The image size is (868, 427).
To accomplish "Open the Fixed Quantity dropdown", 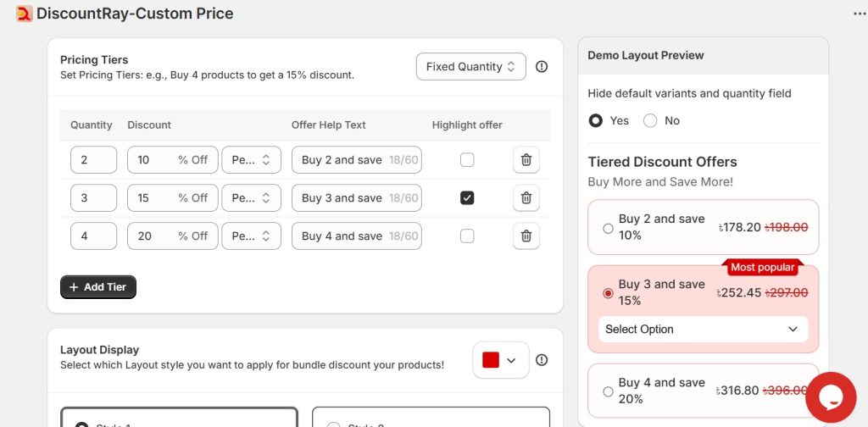I will click(x=471, y=66).
